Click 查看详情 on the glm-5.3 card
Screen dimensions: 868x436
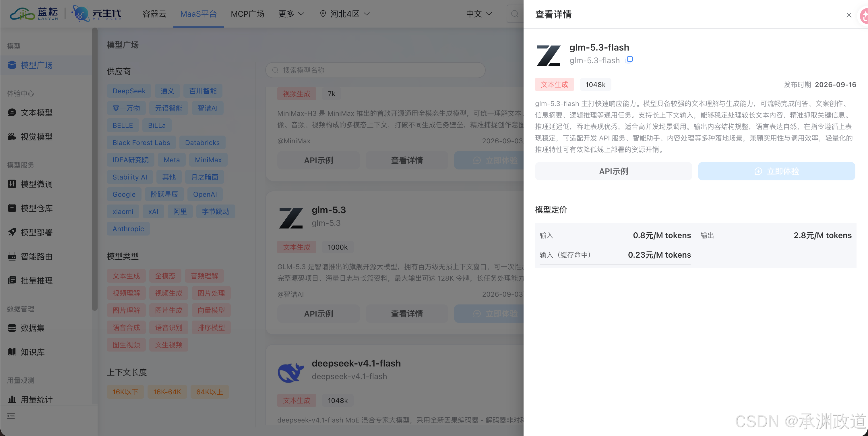(407, 314)
